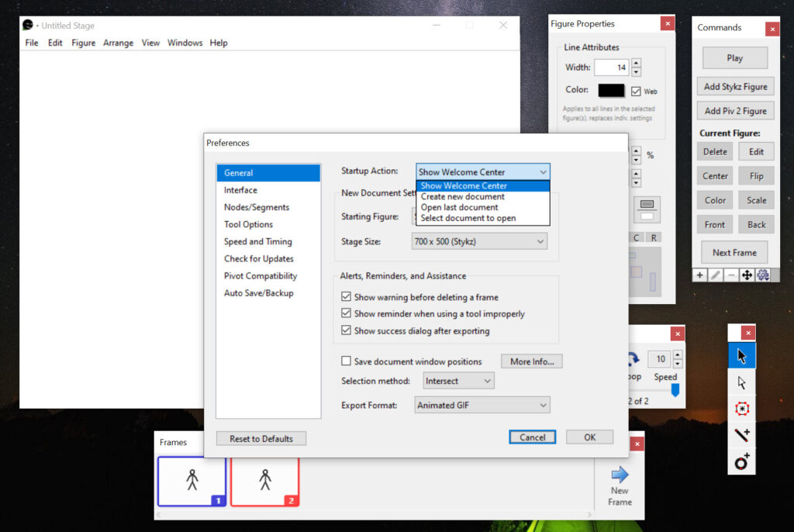
Task: Confirm Preferences with OK
Action: coord(589,437)
